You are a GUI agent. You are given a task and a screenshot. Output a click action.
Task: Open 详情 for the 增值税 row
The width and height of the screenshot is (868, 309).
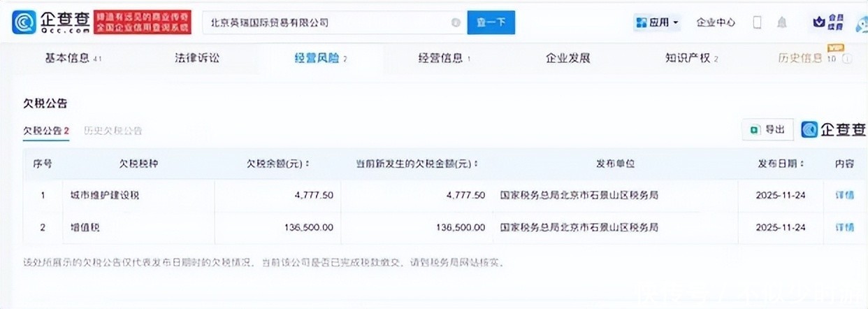point(844,227)
